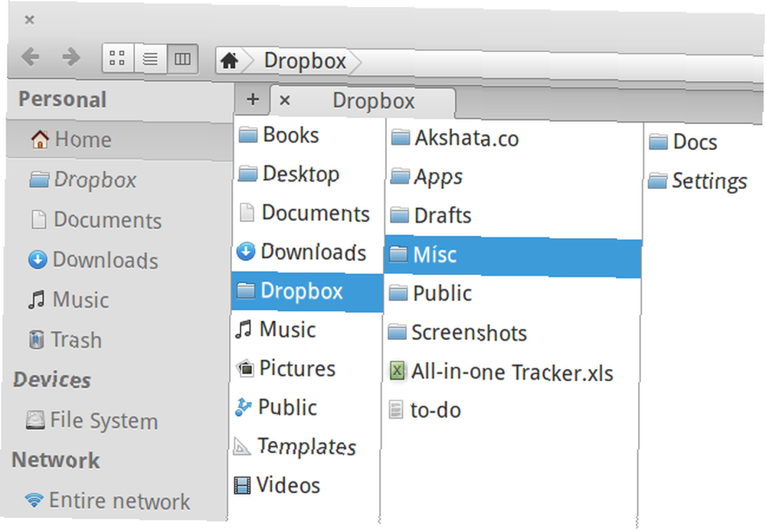This screenshot has width=766, height=532.
Task: Click Dropbox breadcrumb in the path bar
Action: click(305, 61)
